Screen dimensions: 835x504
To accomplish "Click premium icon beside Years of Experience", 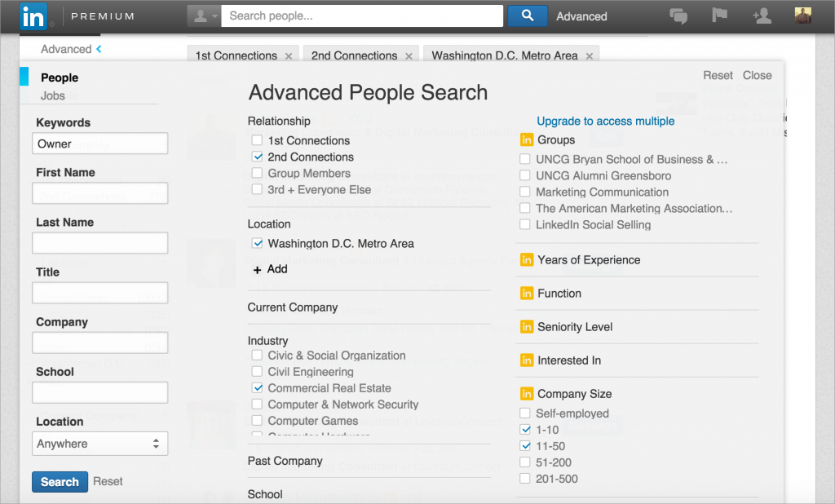I will click(527, 260).
